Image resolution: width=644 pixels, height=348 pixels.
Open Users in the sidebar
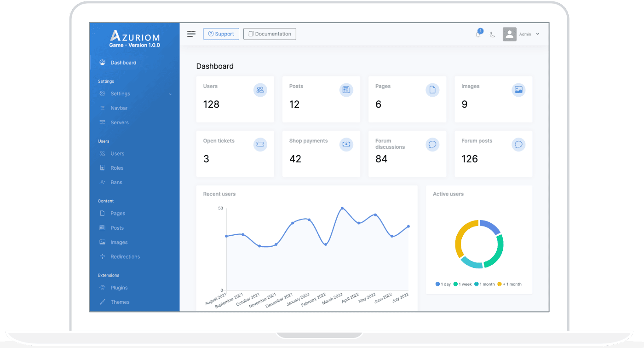[x=117, y=154]
